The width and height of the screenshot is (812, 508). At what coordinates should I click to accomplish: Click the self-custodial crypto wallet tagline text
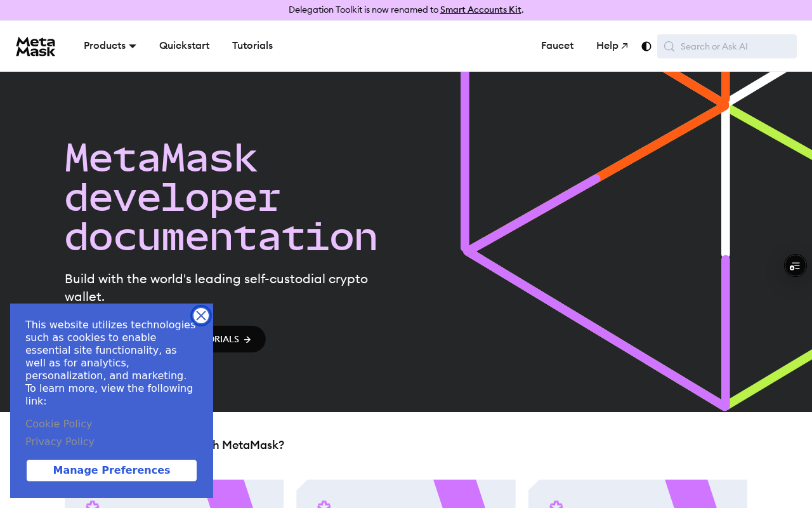(x=216, y=288)
